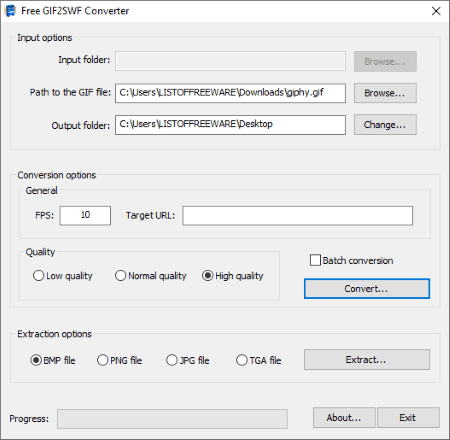Click the FPS value field
The image size is (450, 440).
pos(85,215)
